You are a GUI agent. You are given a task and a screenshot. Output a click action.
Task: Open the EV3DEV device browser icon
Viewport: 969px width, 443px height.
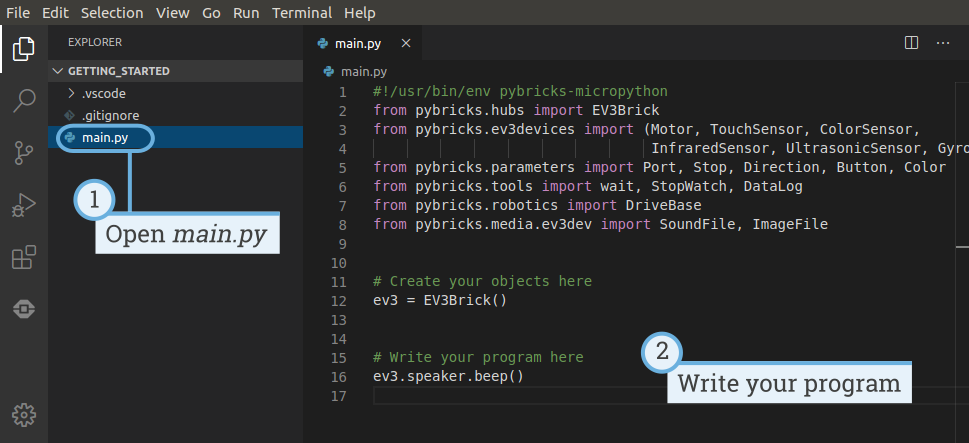pyautogui.click(x=24, y=310)
